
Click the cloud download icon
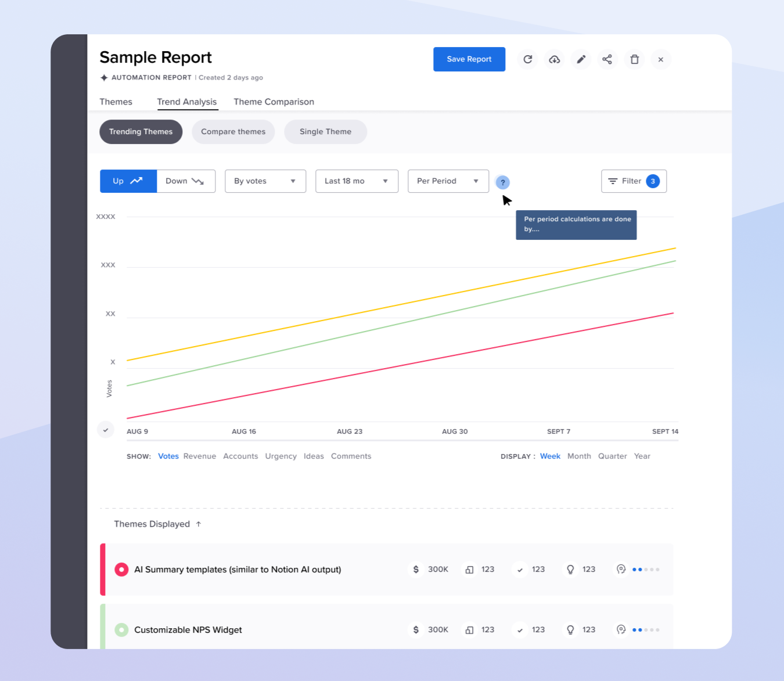pyautogui.click(x=555, y=59)
